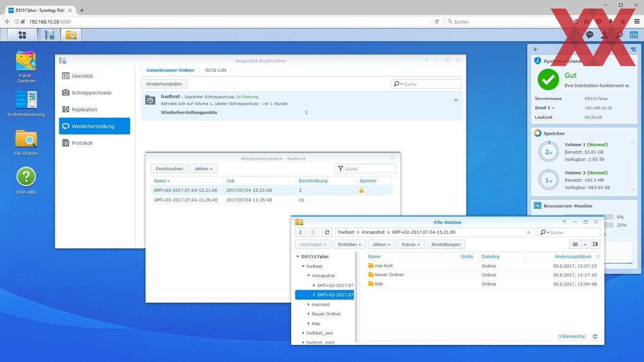Expand hwltest_aes tree node

coord(303,333)
